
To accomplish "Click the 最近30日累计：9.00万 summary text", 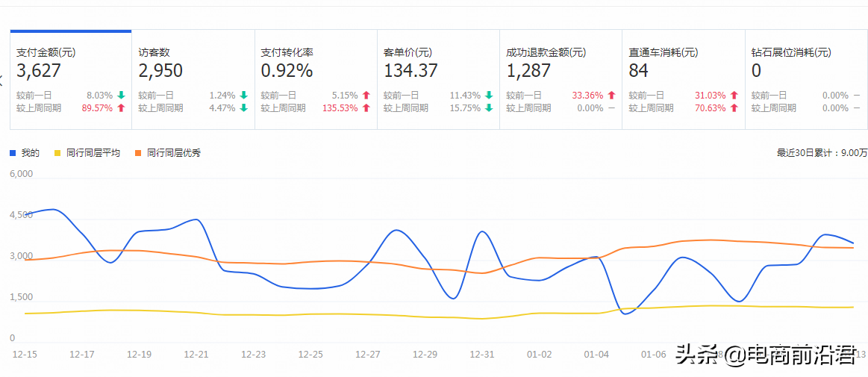I will 822,153.
